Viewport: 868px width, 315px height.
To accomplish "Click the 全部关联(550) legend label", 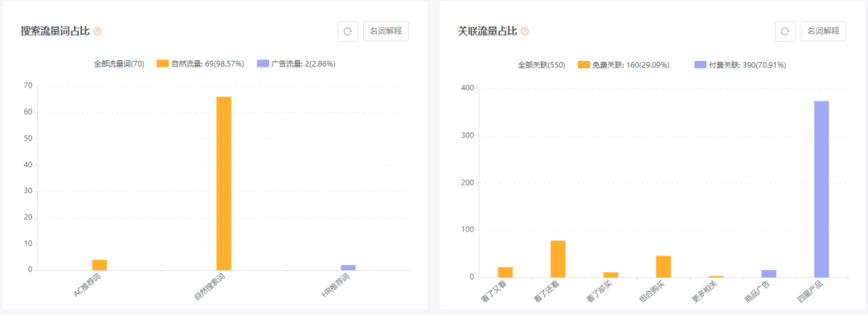I will 542,65.
